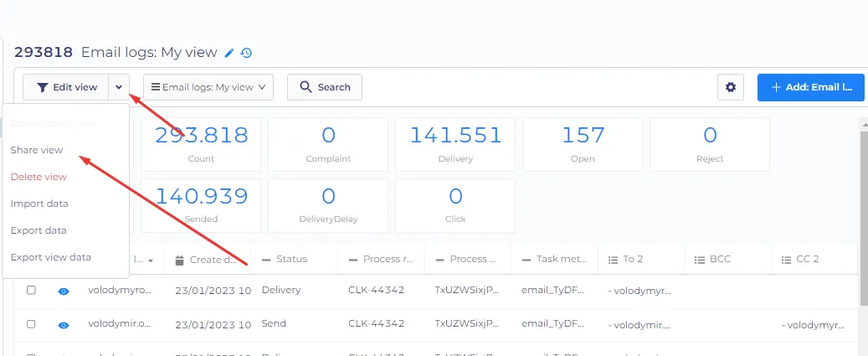Screen dimensions: 868x356
Task: Open the Email logs: My view selector
Action: click(208, 87)
